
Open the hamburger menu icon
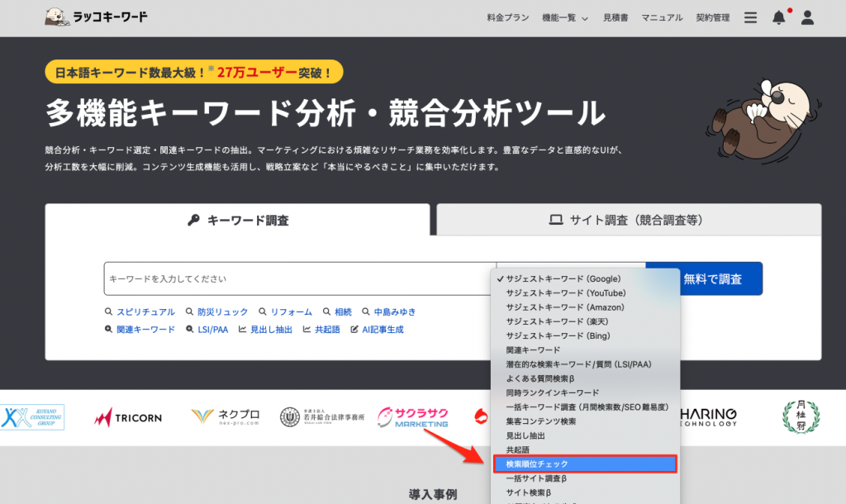tap(750, 17)
